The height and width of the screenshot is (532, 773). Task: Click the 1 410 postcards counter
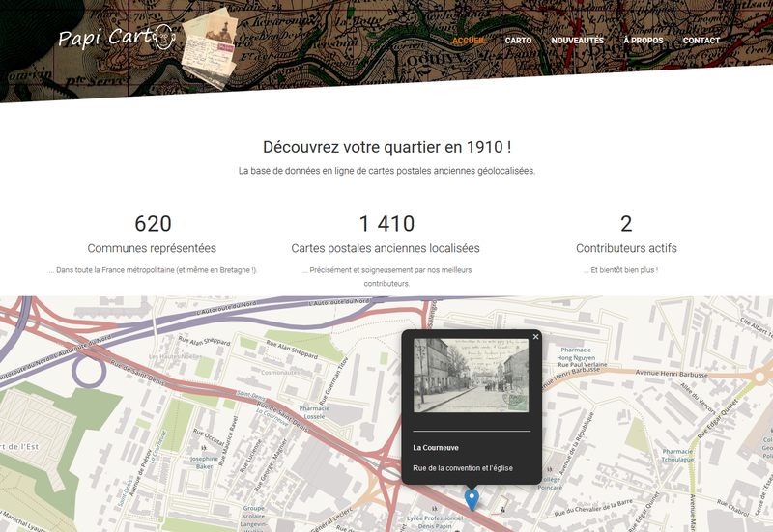[386, 224]
